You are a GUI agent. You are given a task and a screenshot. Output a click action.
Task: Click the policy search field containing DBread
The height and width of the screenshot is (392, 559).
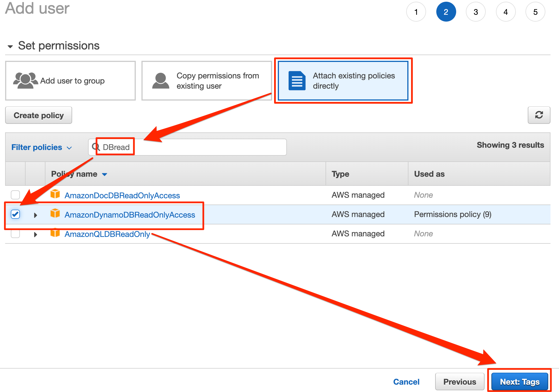(x=187, y=147)
